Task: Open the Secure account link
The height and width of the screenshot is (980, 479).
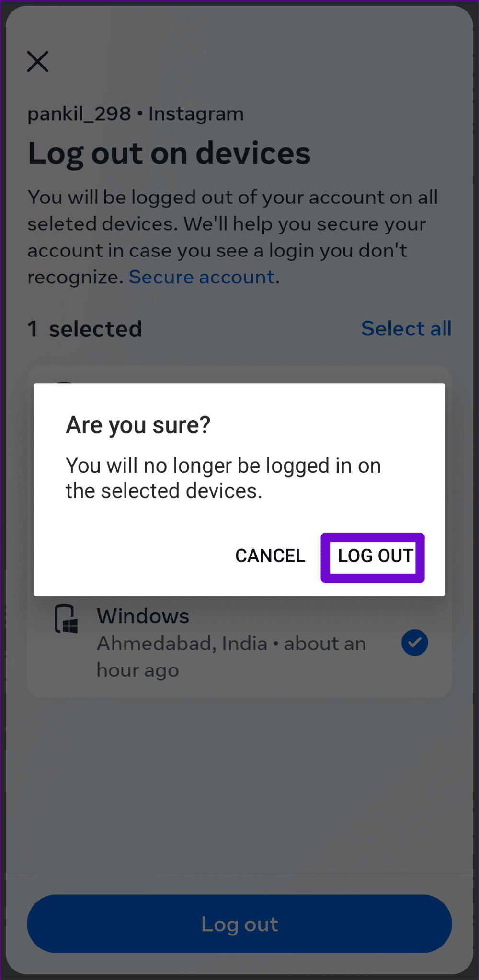Action: click(x=201, y=277)
